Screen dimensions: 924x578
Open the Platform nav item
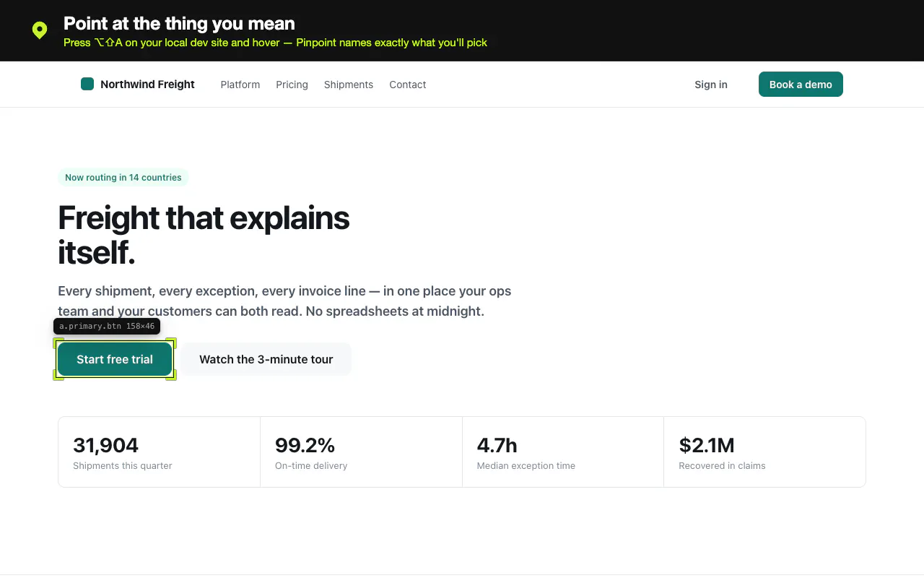(240, 85)
